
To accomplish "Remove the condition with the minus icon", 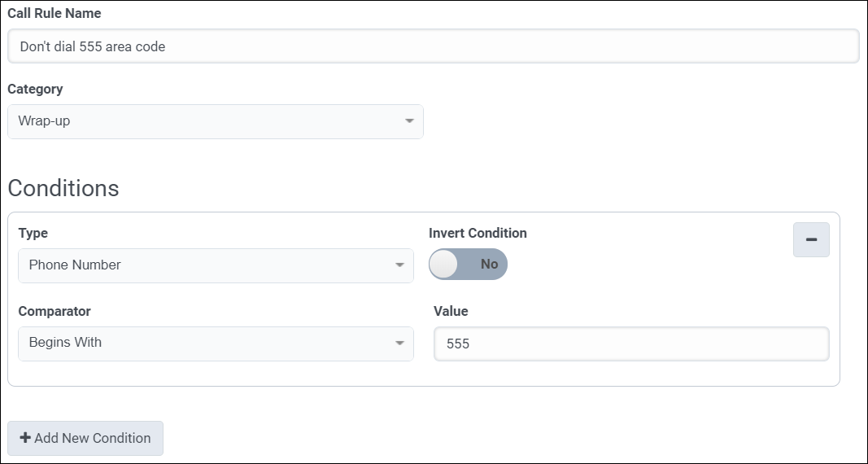I will pos(811,240).
